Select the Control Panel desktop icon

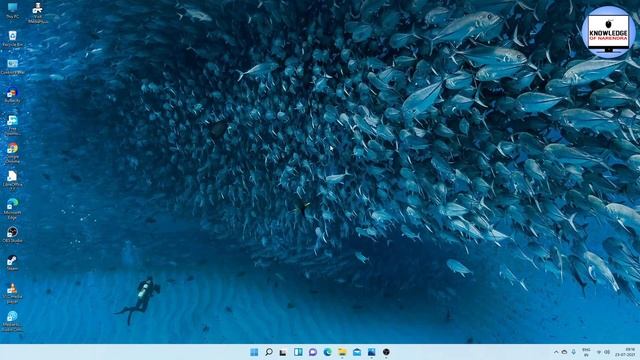click(x=13, y=67)
